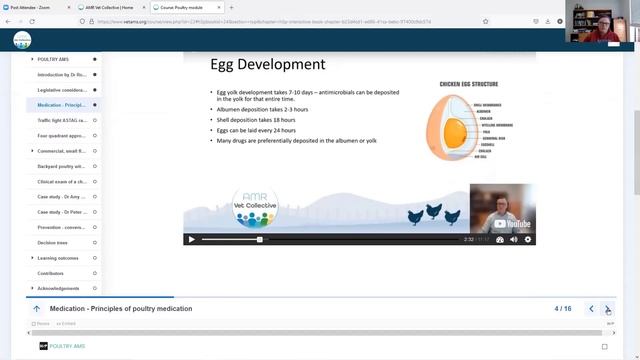The height and width of the screenshot is (360, 640).
Task: Click the Reuse button below book
Action: click(x=40, y=324)
